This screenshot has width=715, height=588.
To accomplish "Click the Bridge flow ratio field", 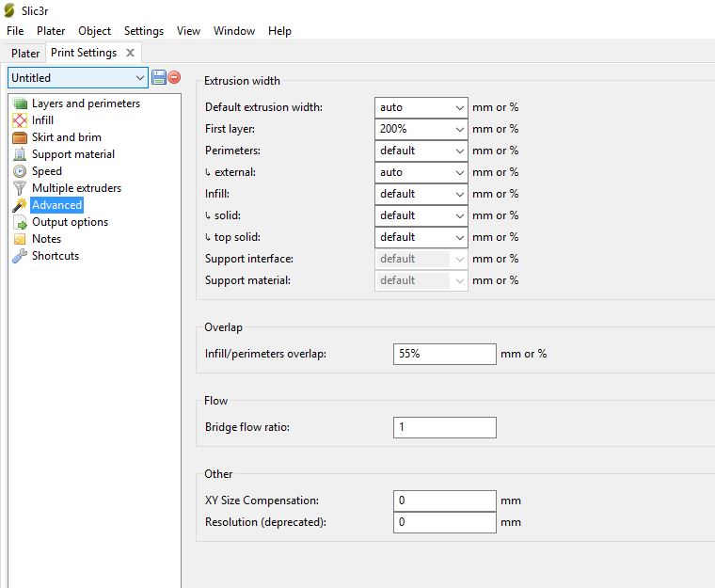I will pyautogui.click(x=444, y=427).
